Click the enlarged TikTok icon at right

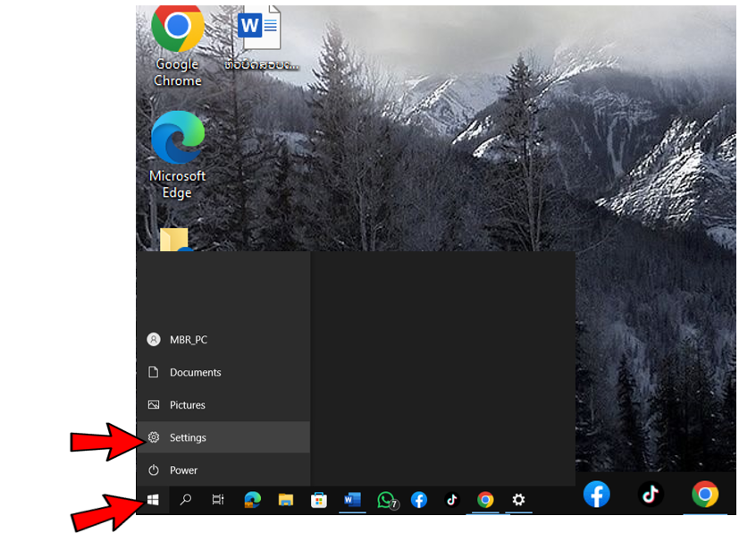[x=651, y=494]
